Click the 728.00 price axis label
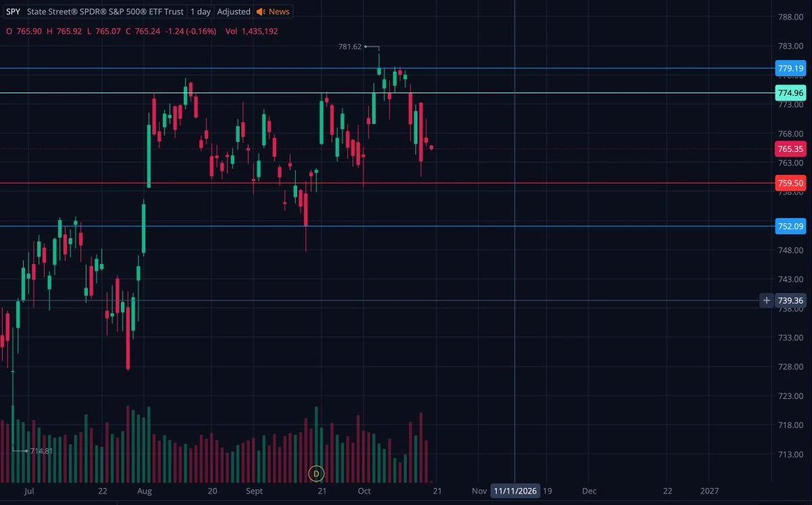Image resolution: width=812 pixels, height=505 pixels. point(790,366)
